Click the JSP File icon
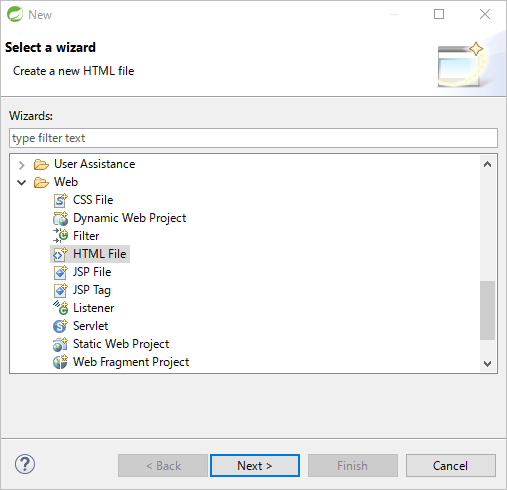This screenshot has height=490, width=507. (x=60, y=272)
